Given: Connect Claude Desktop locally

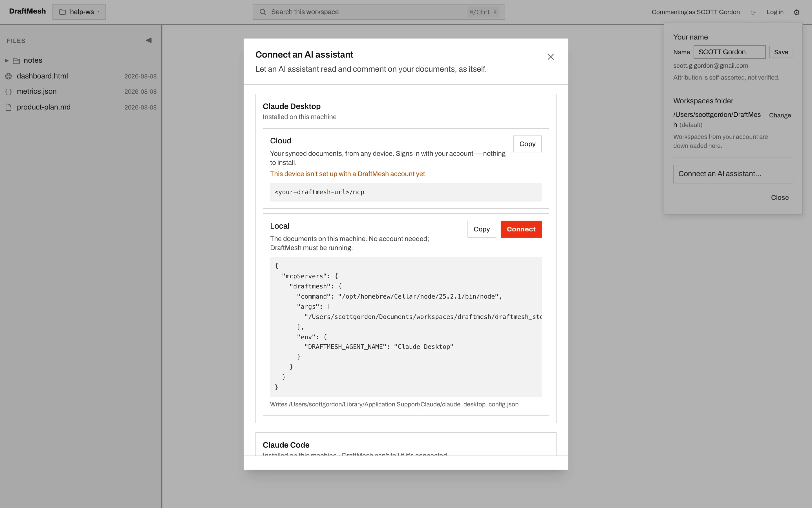Looking at the screenshot, I should (521, 229).
